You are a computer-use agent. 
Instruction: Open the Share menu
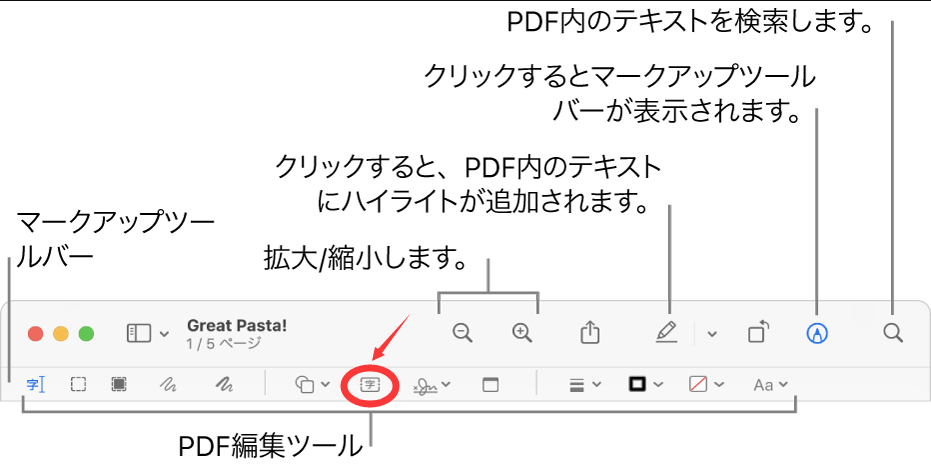pyautogui.click(x=590, y=332)
